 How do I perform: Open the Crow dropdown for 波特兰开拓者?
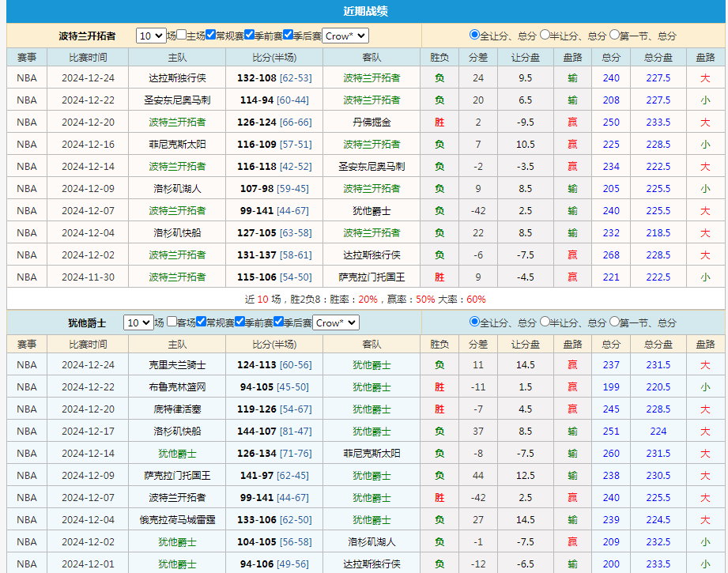pyautogui.click(x=345, y=36)
